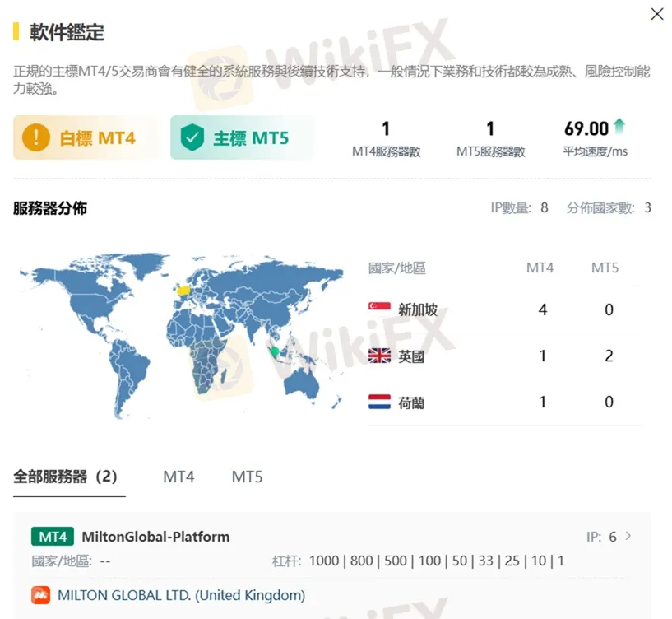Select the 全部服務器 (2) tab
The width and height of the screenshot is (672, 619).
click(x=67, y=476)
